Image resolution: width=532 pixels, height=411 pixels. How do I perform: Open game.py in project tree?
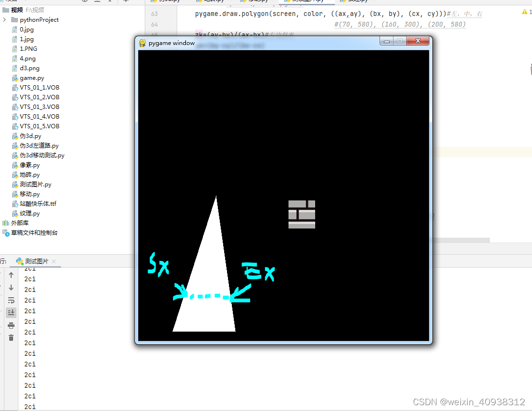pyautogui.click(x=28, y=78)
